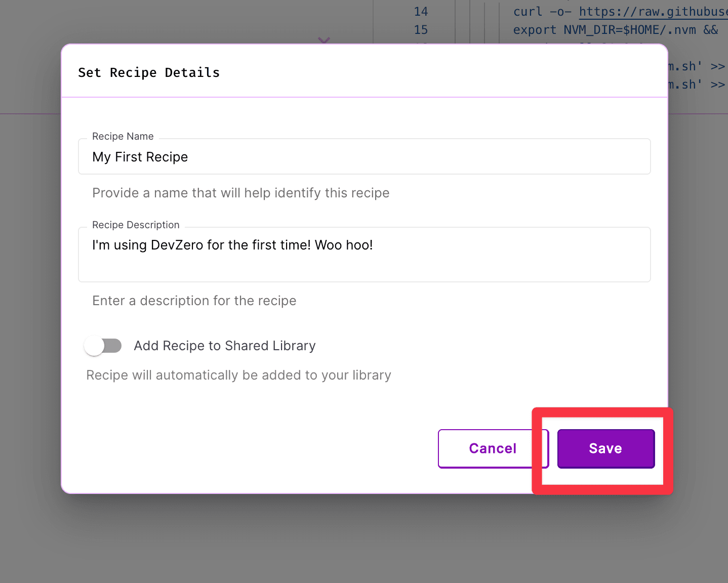Open the raw.githubusercontent URL in the curl line
Viewport: 728px width, 583px height.
click(x=653, y=12)
